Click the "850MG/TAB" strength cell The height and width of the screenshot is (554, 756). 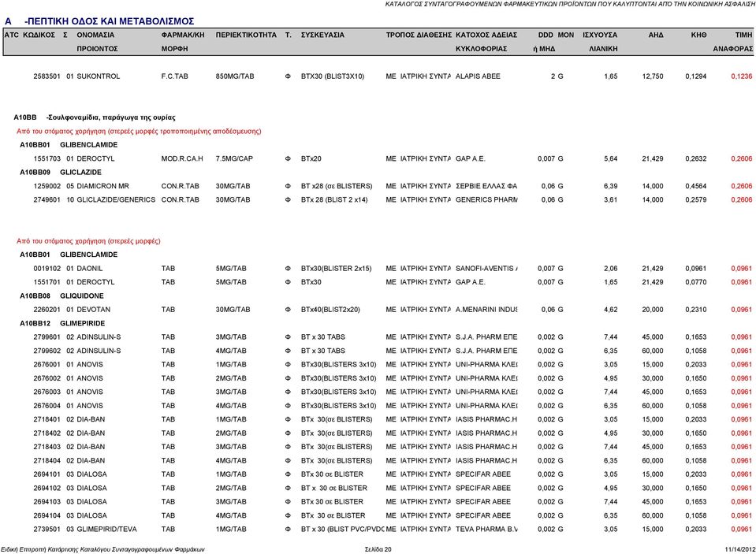click(x=235, y=76)
